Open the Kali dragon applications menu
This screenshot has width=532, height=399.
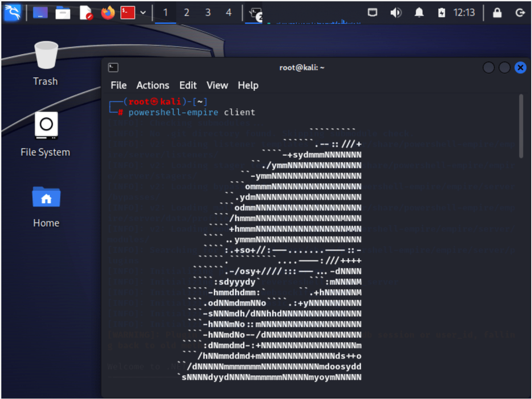[x=12, y=12]
